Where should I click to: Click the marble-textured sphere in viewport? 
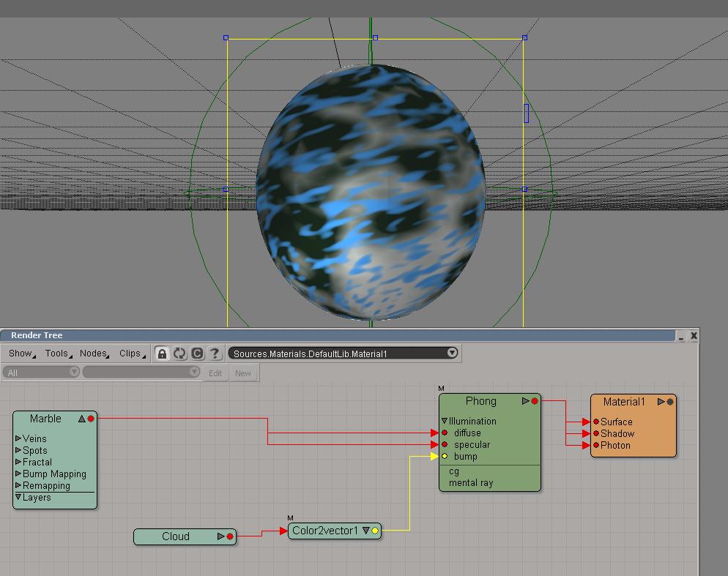(x=371, y=192)
